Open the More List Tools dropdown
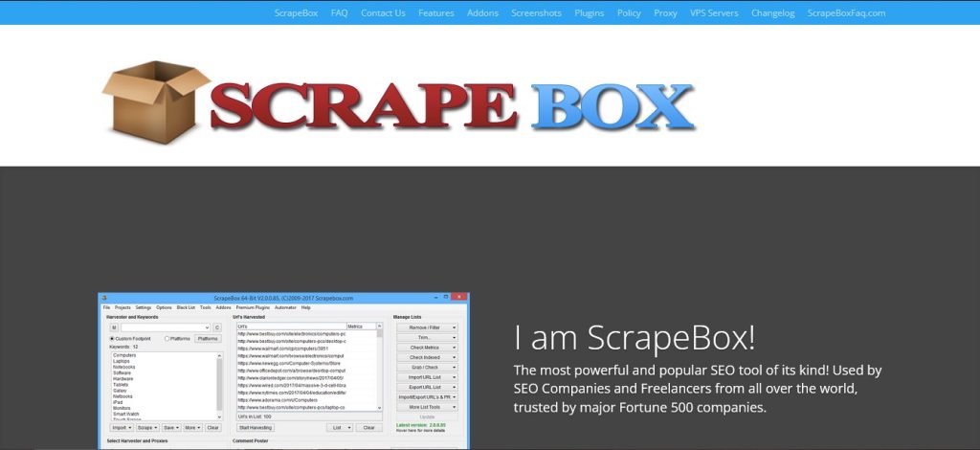 point(428,407)
